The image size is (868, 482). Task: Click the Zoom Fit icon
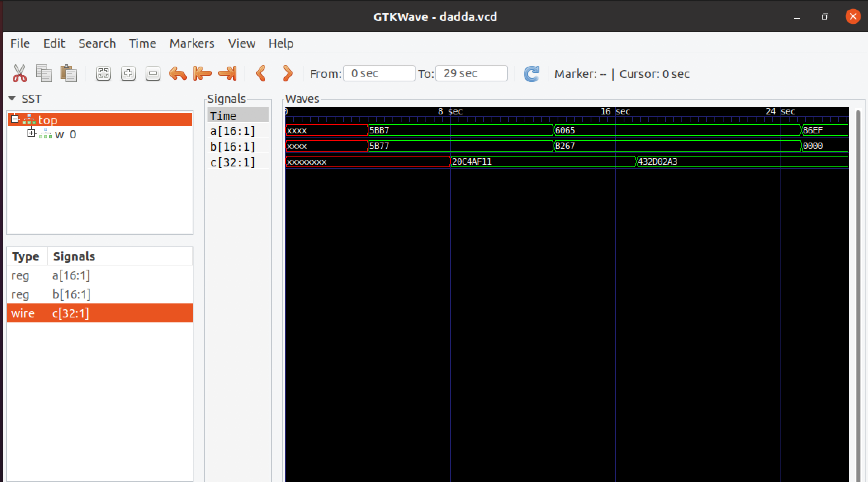tap(103, 73)
